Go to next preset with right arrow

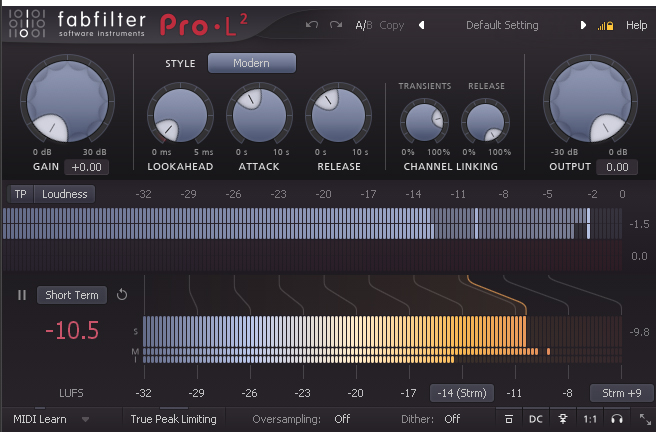(583, 26)
